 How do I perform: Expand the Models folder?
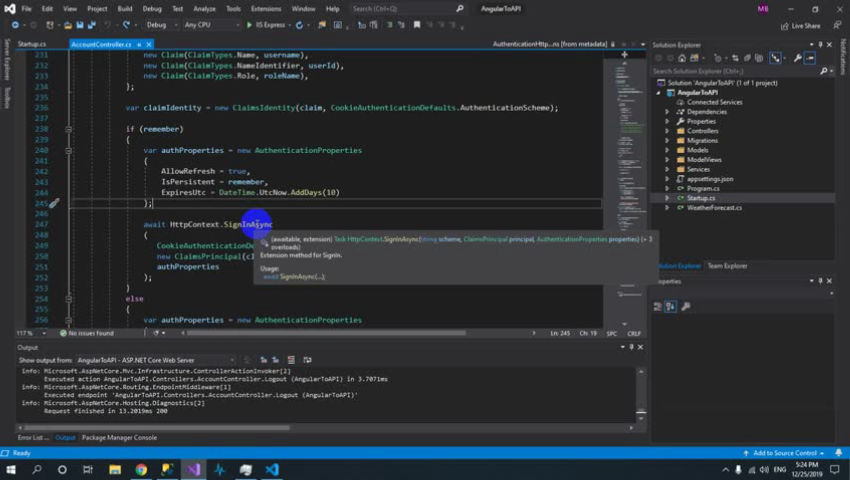pyautogui.click(x=667, y=150)
